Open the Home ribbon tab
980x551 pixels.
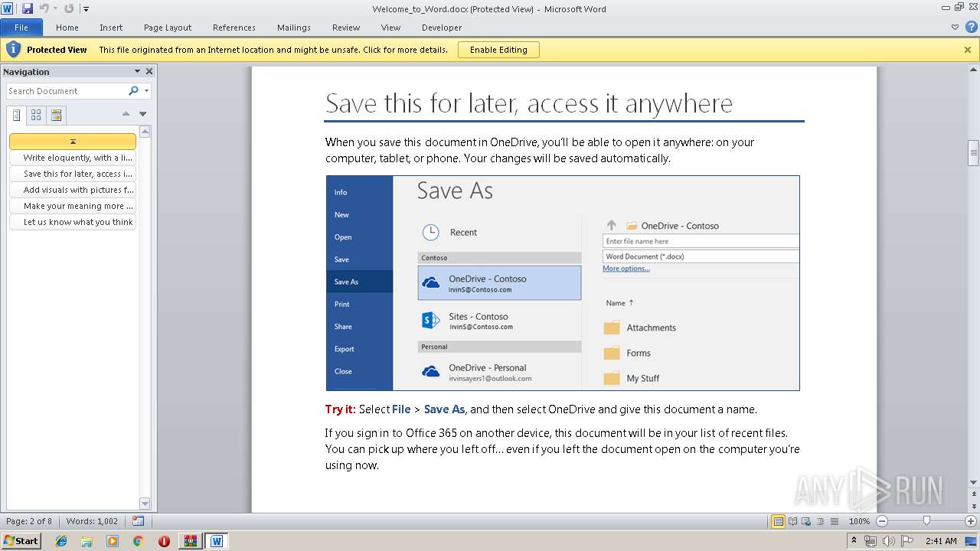[67, 28]
